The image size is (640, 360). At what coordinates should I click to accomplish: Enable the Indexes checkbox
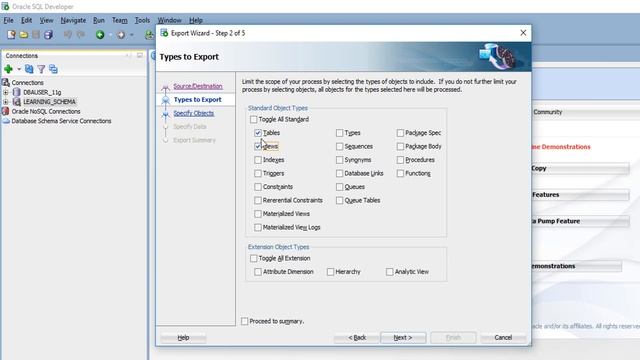click(x=258, y=160)
